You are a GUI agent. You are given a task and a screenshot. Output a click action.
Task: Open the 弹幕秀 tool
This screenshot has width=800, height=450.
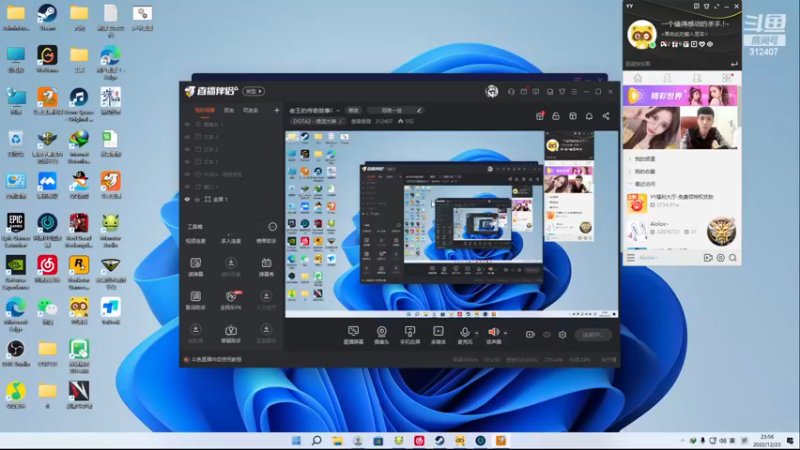pos(266,267)
